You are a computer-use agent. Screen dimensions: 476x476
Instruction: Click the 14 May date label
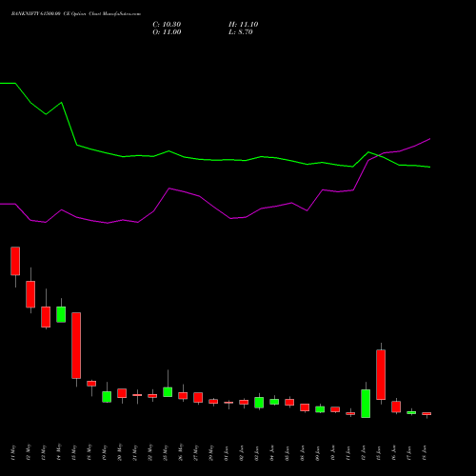click(59, 453)
